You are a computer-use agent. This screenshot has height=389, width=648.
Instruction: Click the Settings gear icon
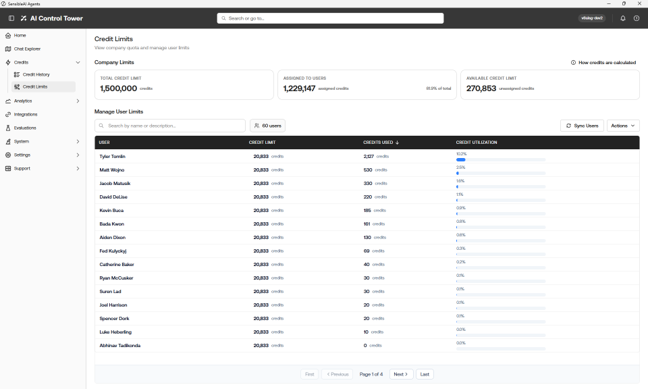pos(8,155)
